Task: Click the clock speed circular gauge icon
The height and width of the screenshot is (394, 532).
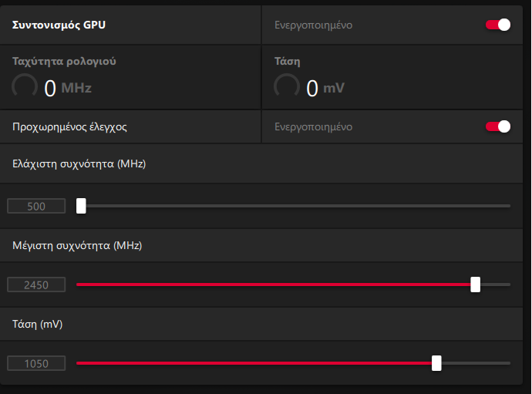Action: 25,86
